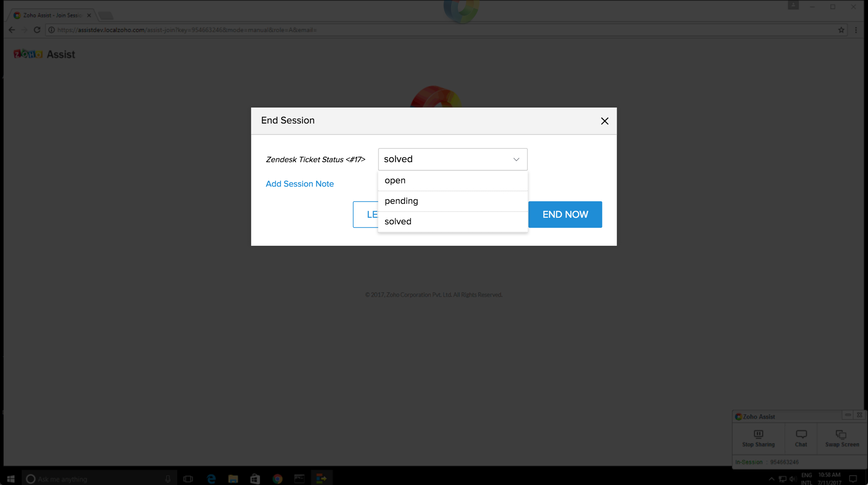The width and height of the screenshot is (868, 485).
Task: Click the Swap Screen icon
Action: [841, 435]
